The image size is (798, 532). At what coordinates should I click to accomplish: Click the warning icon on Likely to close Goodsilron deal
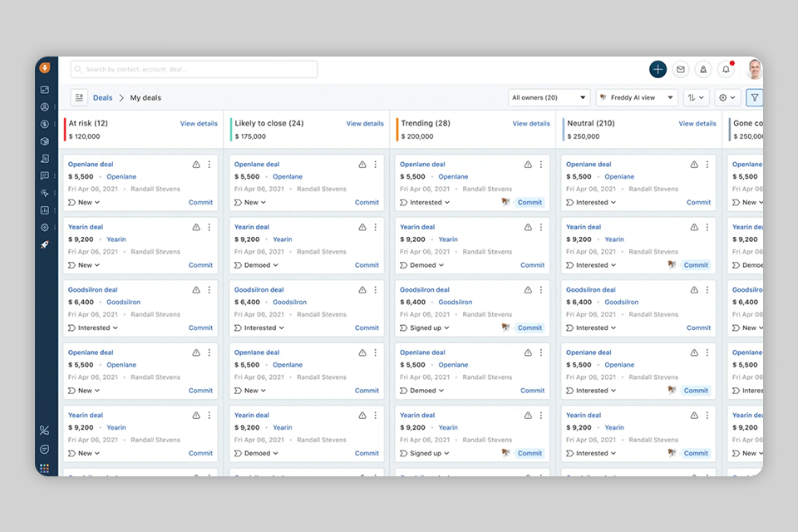pos(362,289)
